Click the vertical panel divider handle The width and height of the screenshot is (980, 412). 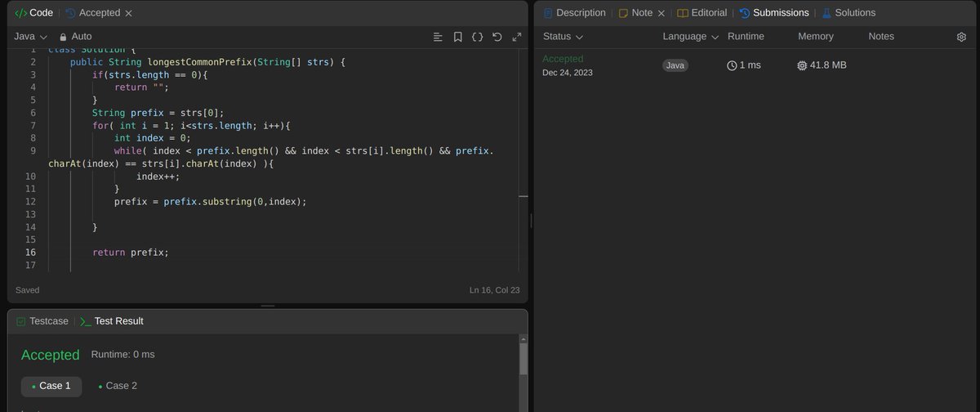point(531,221)
